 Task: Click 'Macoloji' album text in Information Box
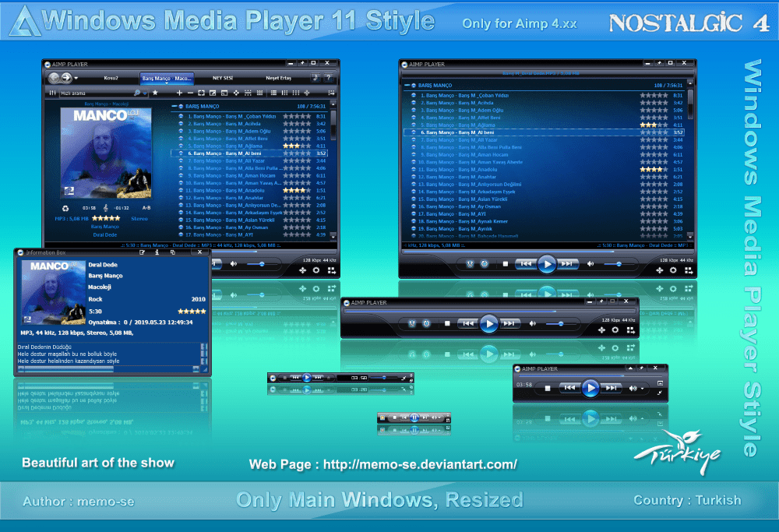100,287
